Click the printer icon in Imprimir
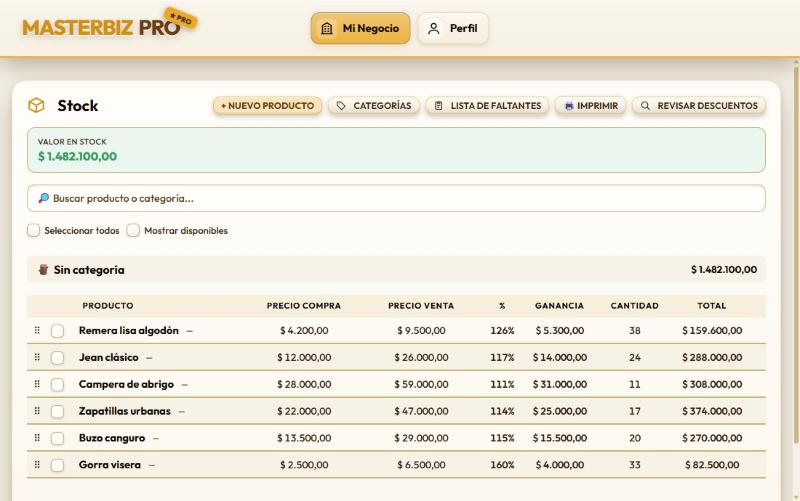Viewport: 800px width, 501px height. click(x=569, y=106)
